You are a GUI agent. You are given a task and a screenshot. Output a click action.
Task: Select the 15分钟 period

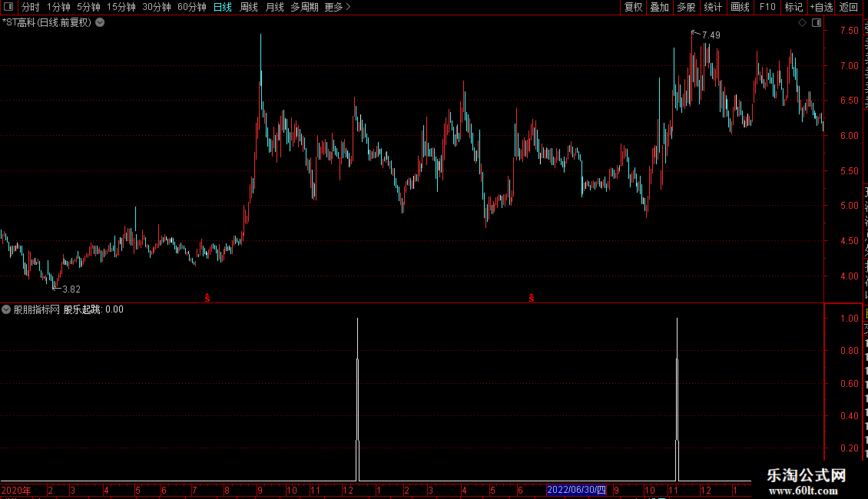click(121, 7)
